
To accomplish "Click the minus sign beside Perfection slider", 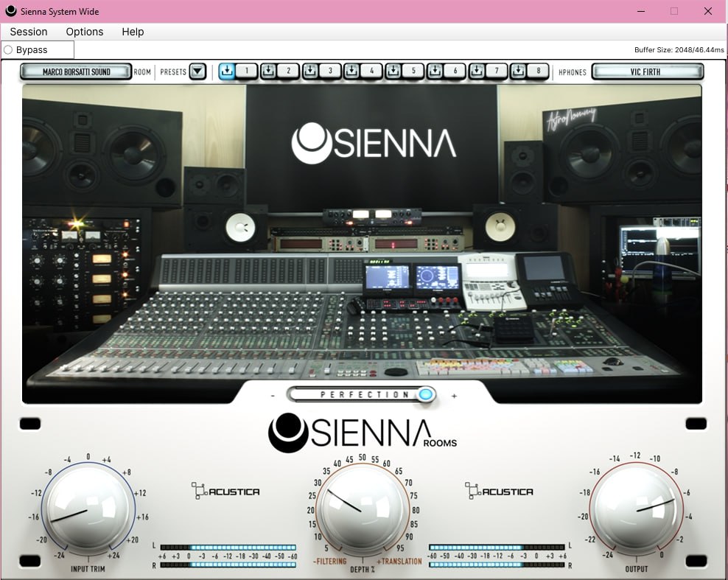I will pyautogui.click(x=273, y=396).
